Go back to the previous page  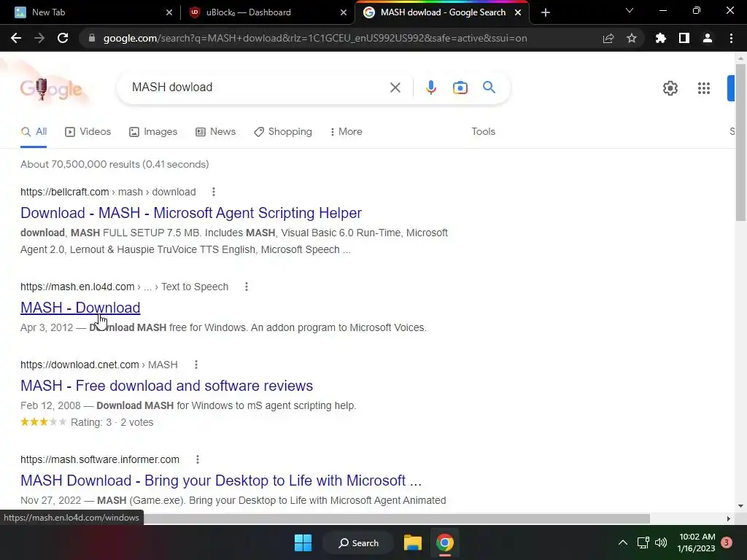pos(16,38)
